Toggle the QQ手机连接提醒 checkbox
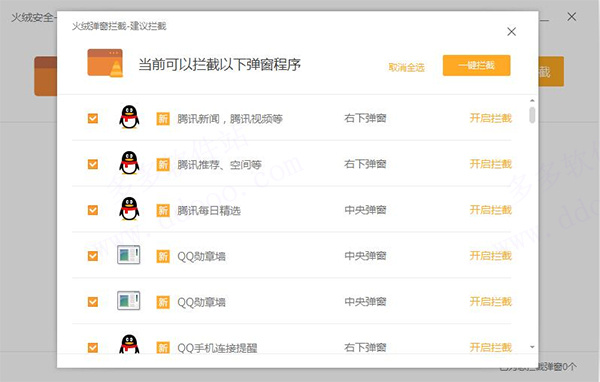The image size is (600, 382). pyautogui.click(x=93, y=348)
